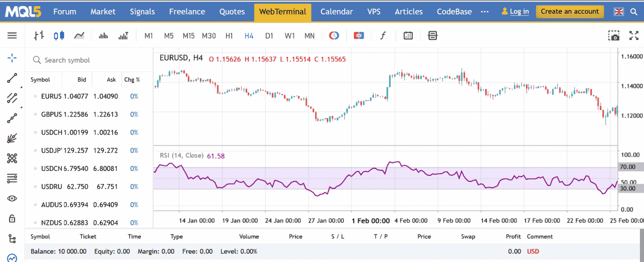Toggle objects visibility eye icon
The image size is (644, 262).
[12, 198]
